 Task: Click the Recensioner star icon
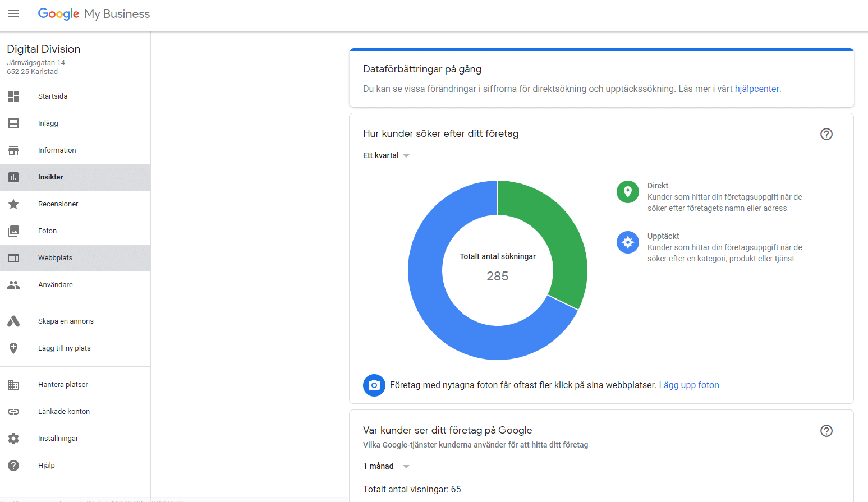pyautogui.click(x=13, y=204)
